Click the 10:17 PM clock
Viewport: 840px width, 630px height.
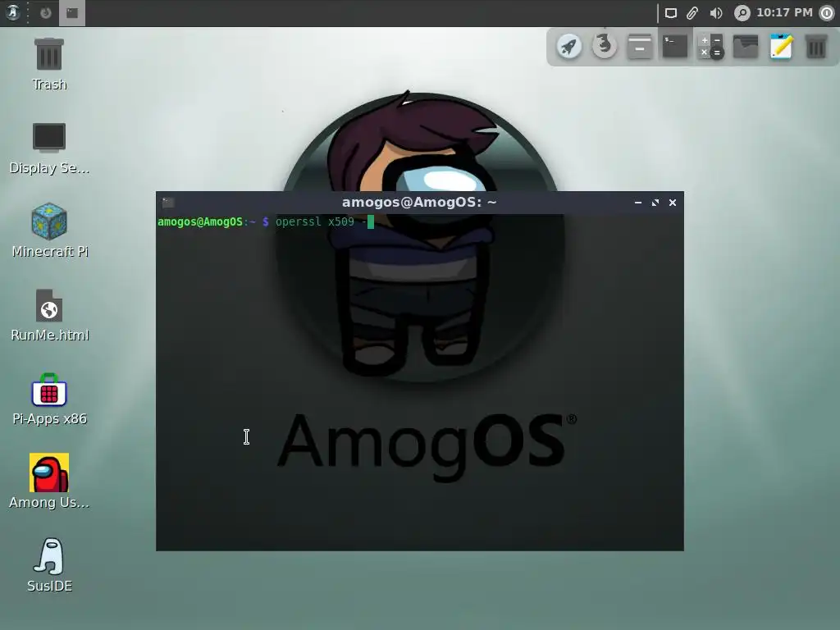coord(784,12)
